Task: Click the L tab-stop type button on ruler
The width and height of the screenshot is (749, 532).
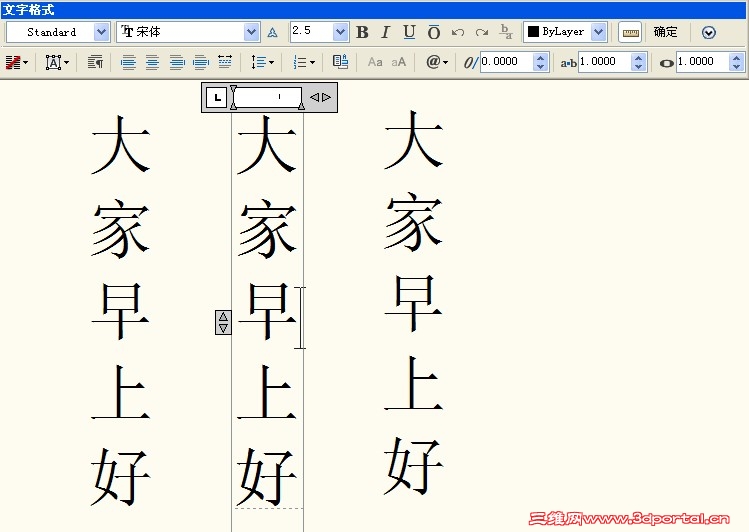Action: 217,97
